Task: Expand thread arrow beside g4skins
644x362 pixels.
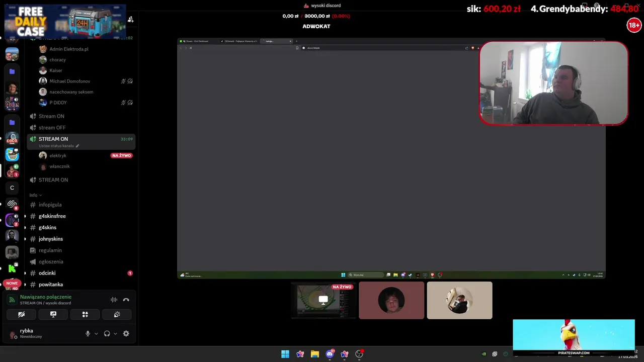Action: [25, 227]
